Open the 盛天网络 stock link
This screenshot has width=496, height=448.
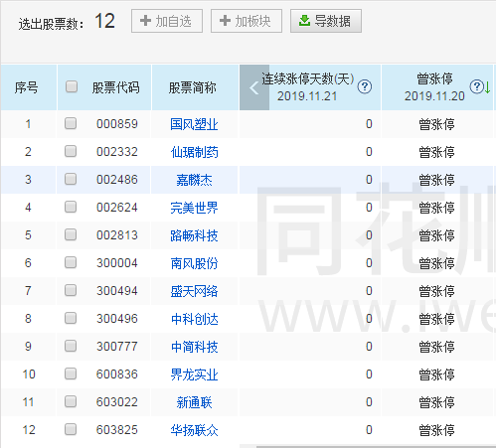(x=194, y=291)
